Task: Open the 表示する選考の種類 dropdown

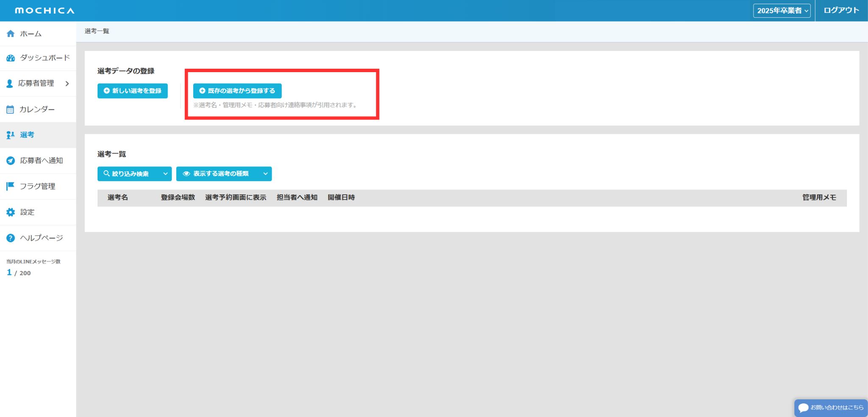Action: coord(224,174)
